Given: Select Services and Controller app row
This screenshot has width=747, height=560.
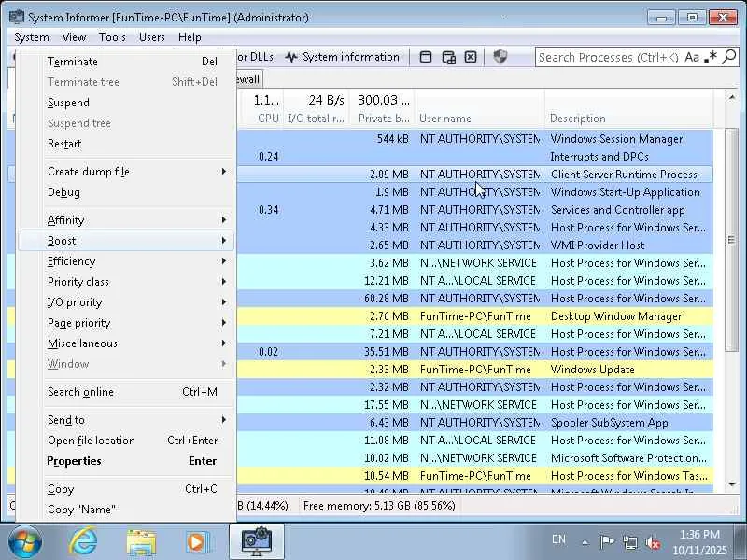Looking at the screenshot, I should (475, 210).
